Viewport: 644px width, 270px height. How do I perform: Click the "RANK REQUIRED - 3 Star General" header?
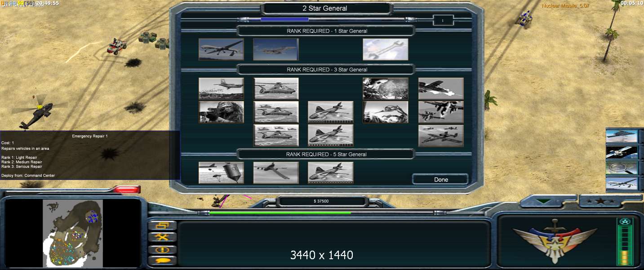(x=327, y=70)
